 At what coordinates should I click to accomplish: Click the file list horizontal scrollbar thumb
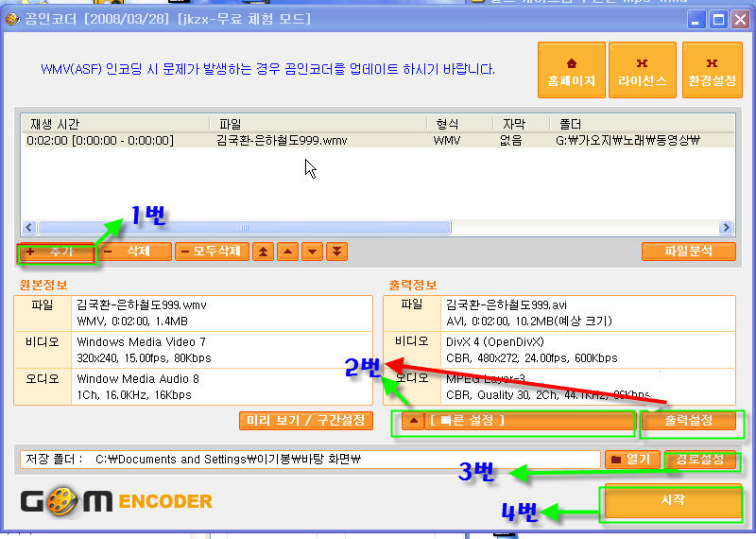click(x=245, y=227)
